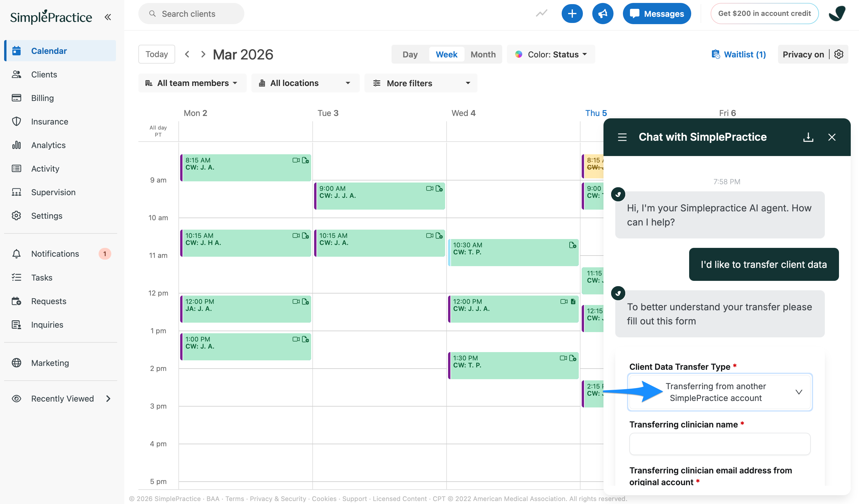Open All team members filter
Screen dimensions: 859x504
192,83
